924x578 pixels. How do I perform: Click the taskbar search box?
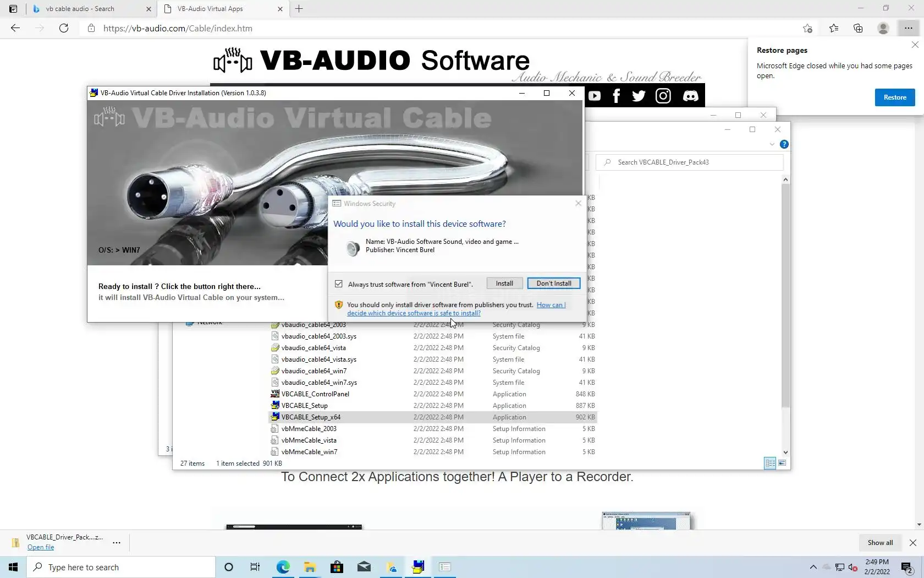tap(121, 567)
